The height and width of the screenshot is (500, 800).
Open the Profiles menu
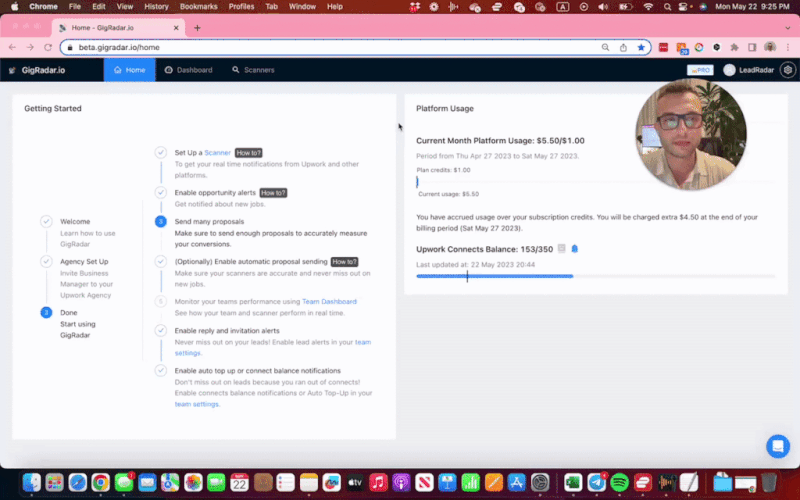pos(241,7)
